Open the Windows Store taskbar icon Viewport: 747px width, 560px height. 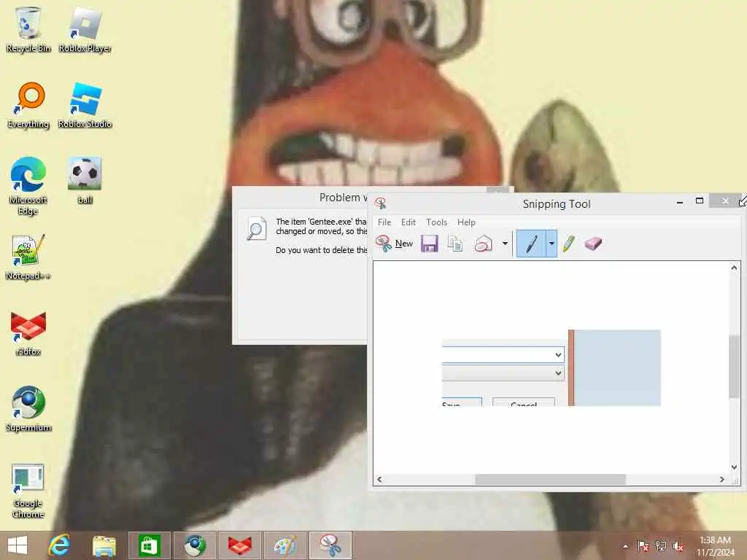pos(149,545)
